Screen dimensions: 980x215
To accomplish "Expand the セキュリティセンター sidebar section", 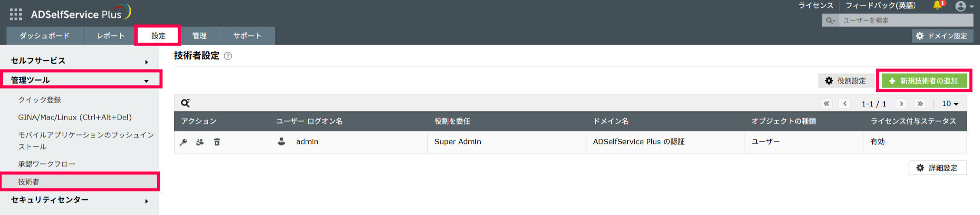I will (x=80, y=200).
